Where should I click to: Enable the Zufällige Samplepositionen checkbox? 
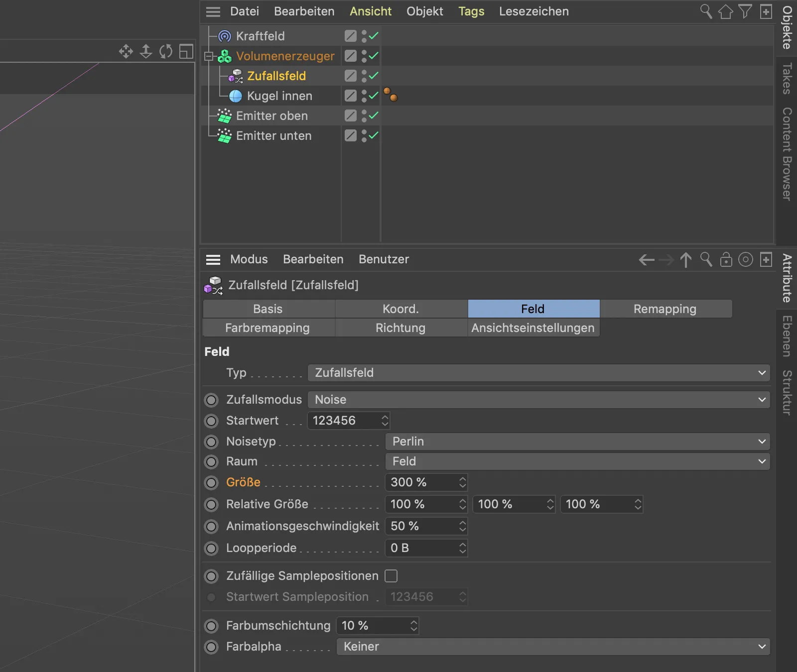point(392,576)
